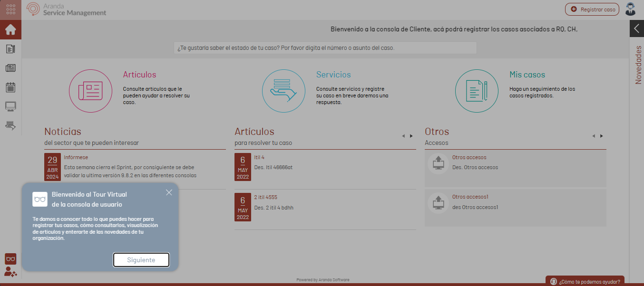
Task: Open the services hand icon in sidebar
Action: point(10,125)
